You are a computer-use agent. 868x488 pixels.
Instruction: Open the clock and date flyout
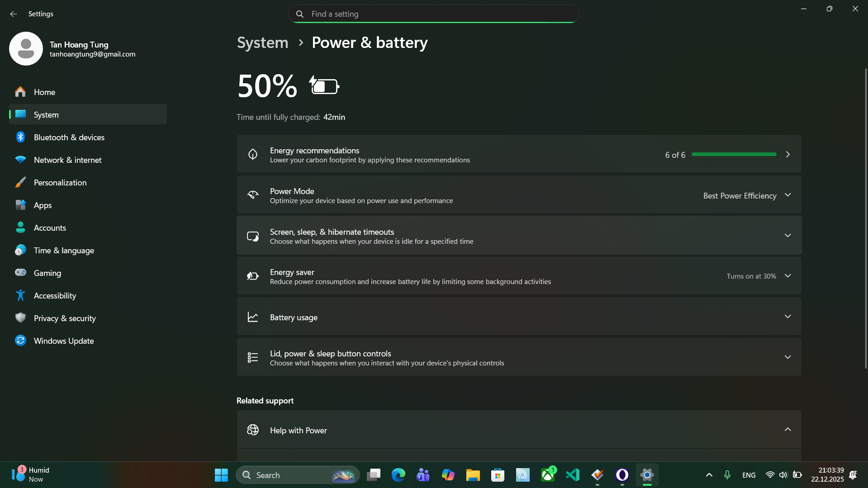click(827, 475)
